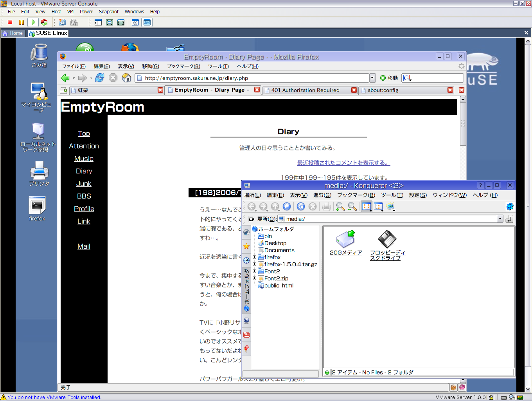Click the Konqueror Home button
Viewport: 532px width, 401px height.
click(x=287, y=206)
